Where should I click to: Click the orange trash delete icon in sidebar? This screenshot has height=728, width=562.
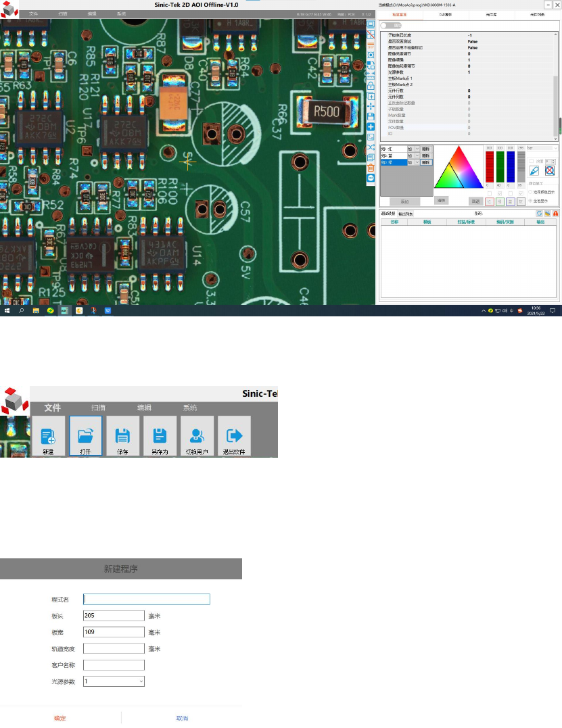click(x=371, y=168)
